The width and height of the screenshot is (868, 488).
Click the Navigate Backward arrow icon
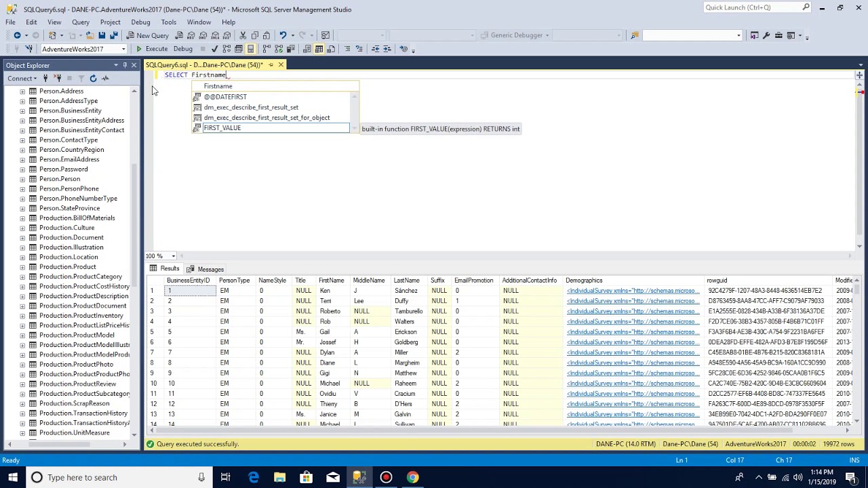coord(17,35)
